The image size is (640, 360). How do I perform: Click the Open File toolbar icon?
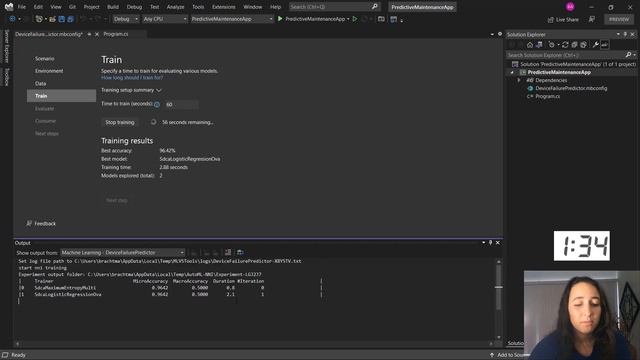[52, 19]
